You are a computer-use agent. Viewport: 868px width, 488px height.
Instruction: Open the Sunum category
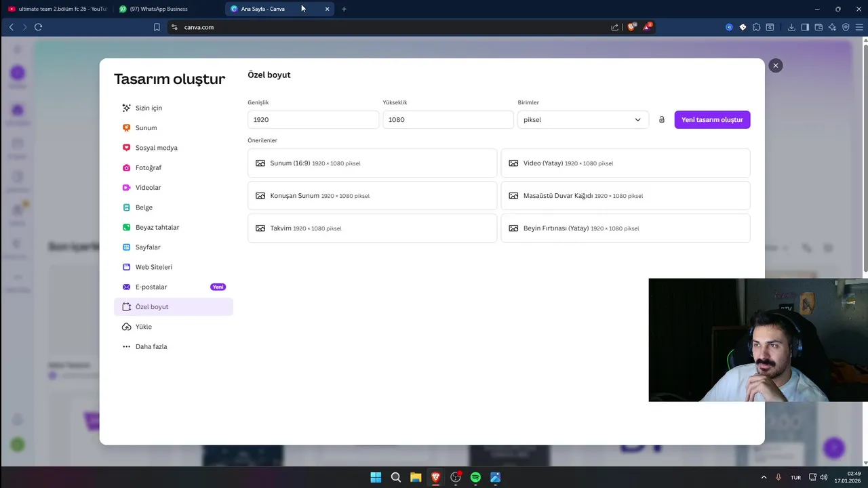point(174,128)
